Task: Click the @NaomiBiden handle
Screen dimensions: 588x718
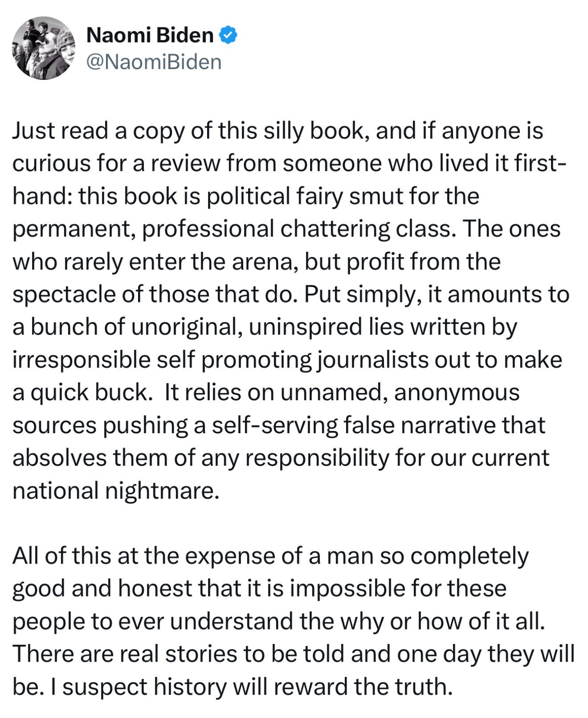Action: (x=153, y=62)
